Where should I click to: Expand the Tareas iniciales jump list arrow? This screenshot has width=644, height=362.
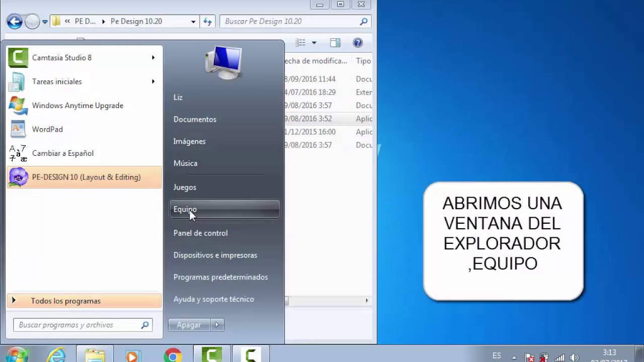[x=153, y=81]
